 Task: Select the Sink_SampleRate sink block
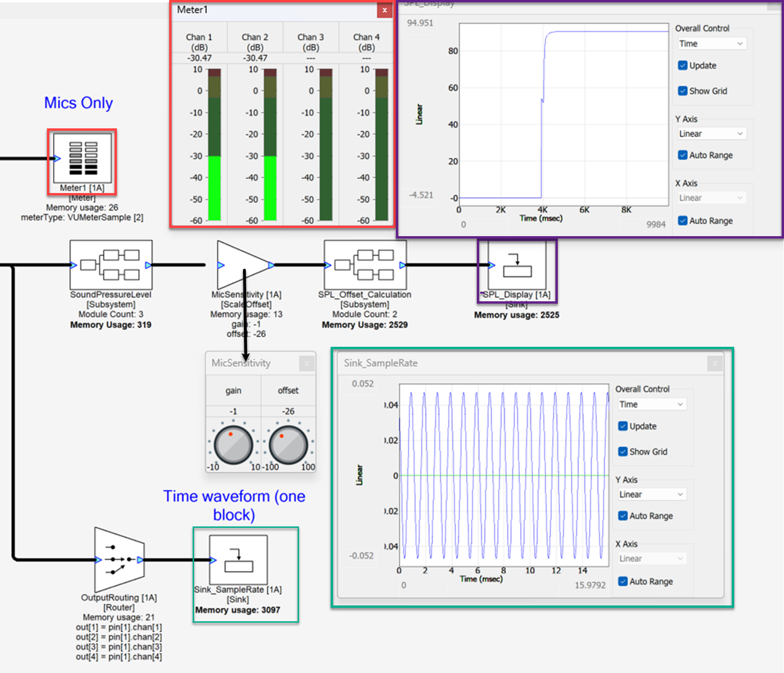[238, 559]
